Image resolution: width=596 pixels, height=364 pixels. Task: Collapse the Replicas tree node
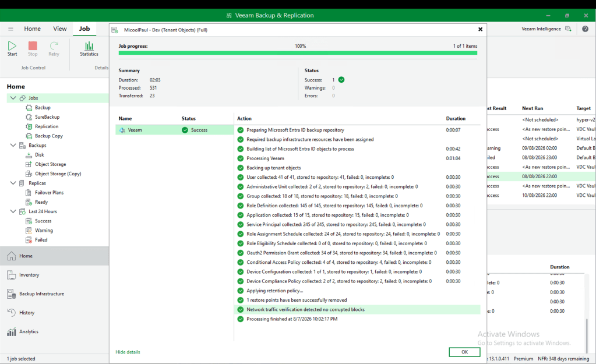13,183
